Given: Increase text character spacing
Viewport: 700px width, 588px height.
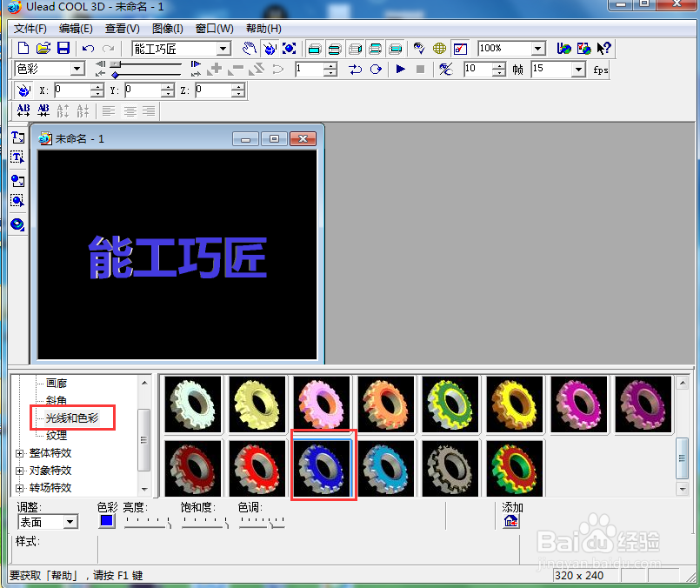Looking at the screenshot, I should pos(23,110).
